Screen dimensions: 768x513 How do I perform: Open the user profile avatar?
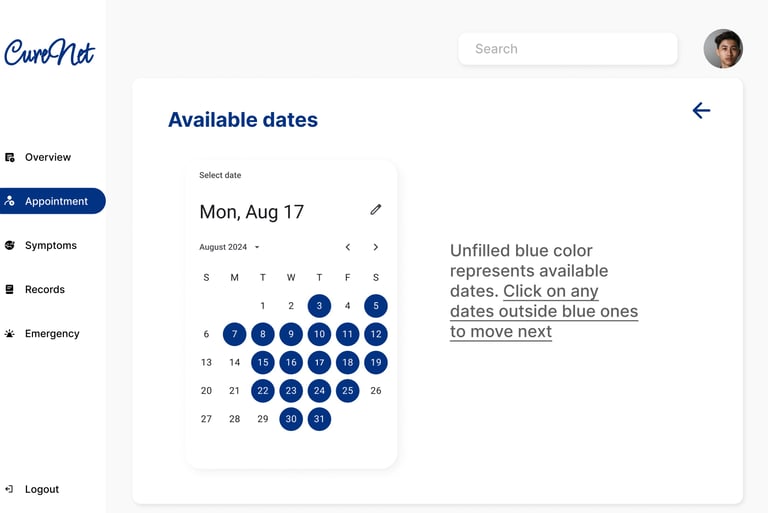point(723,49)
